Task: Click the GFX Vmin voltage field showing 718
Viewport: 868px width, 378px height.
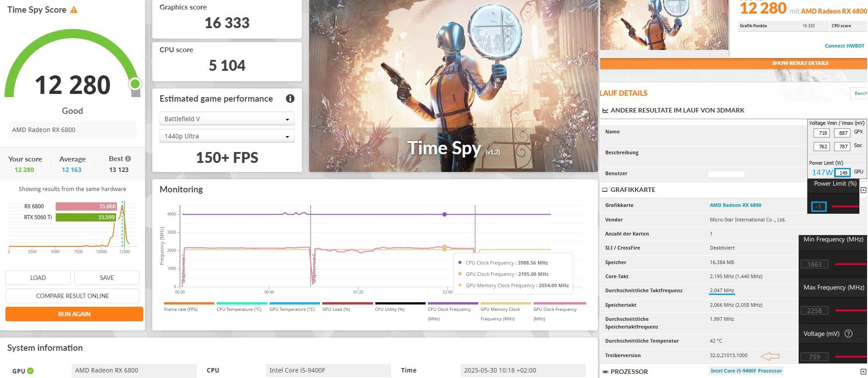Action: (x=821, y=133)
